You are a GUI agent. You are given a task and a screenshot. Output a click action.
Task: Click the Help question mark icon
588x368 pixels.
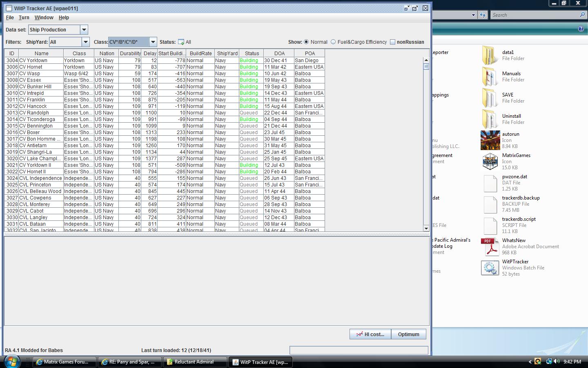click(x=580, y=28)
